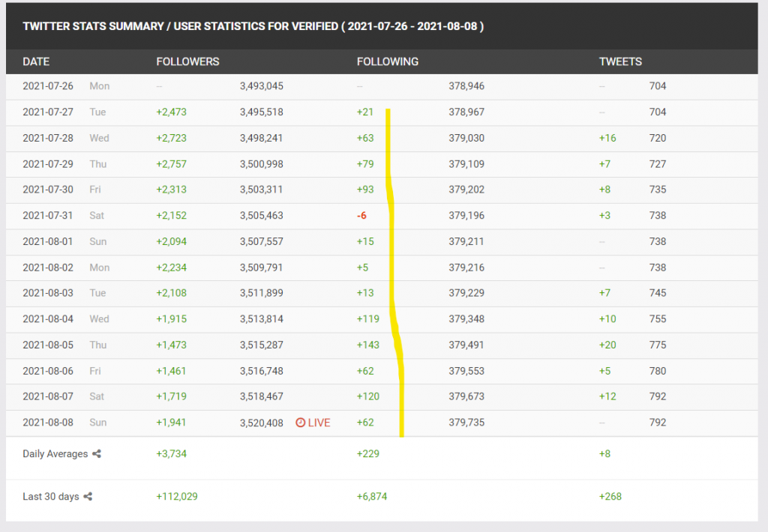Click tweet count 720
The image size is (768, 532).
pos(657,138)
